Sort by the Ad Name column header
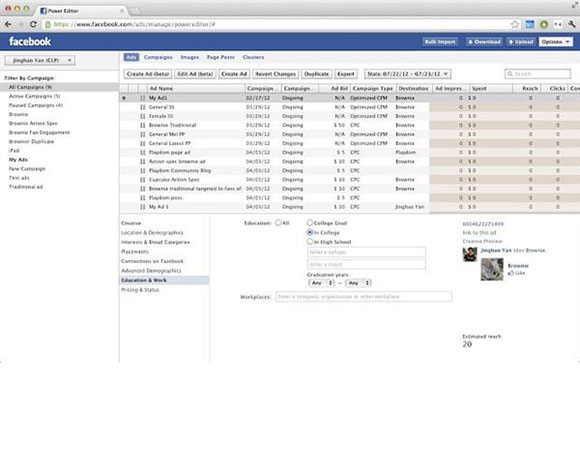Image resolution: width=580 pixels, height=470 pixels. pos(196,88)
